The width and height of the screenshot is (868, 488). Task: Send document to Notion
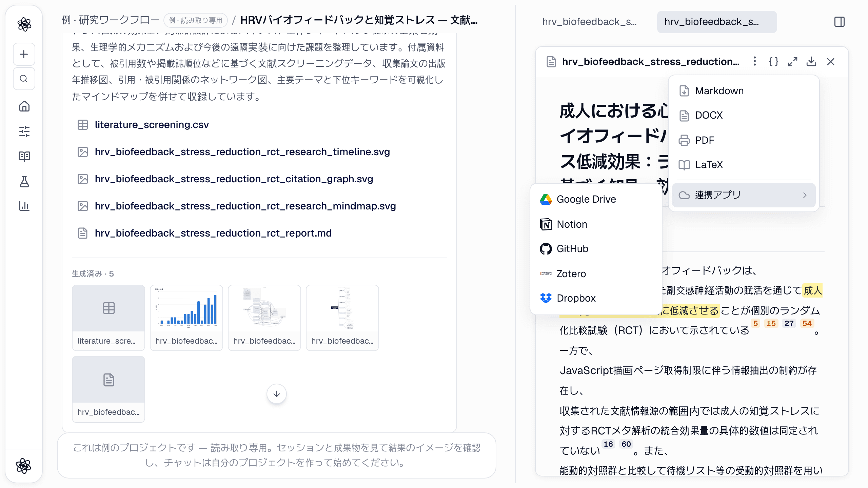coord(596,224)
